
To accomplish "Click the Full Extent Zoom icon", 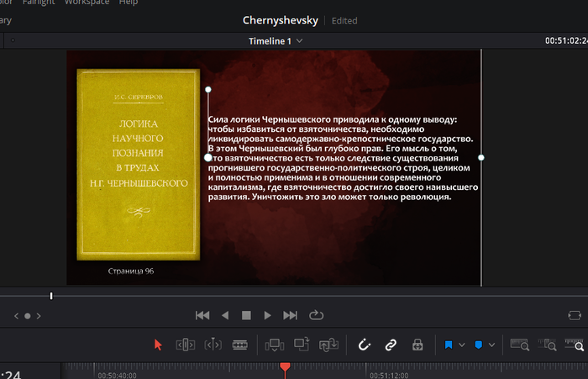I will point(520,345).
